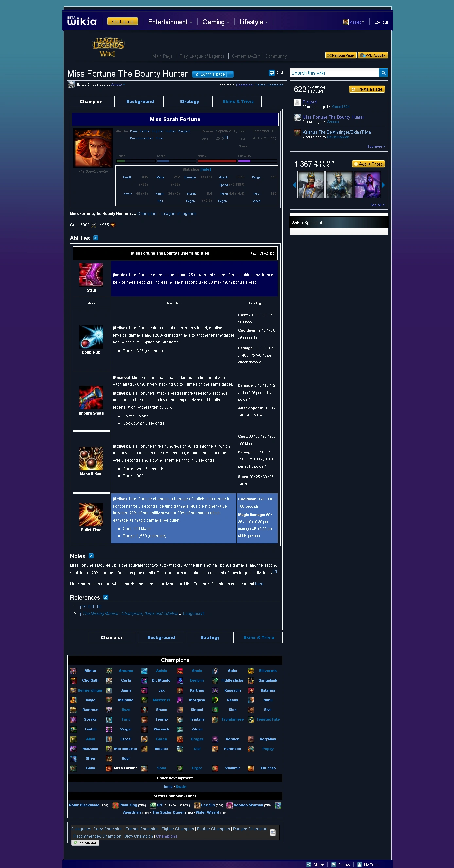
Task: Open the comments bubble icon showing 214
Action: pyautogui.click(x=271, y=73)
